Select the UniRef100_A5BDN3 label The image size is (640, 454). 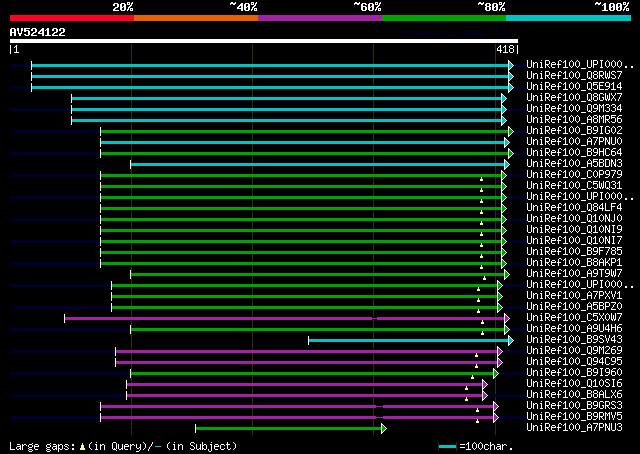pos(574,164)
